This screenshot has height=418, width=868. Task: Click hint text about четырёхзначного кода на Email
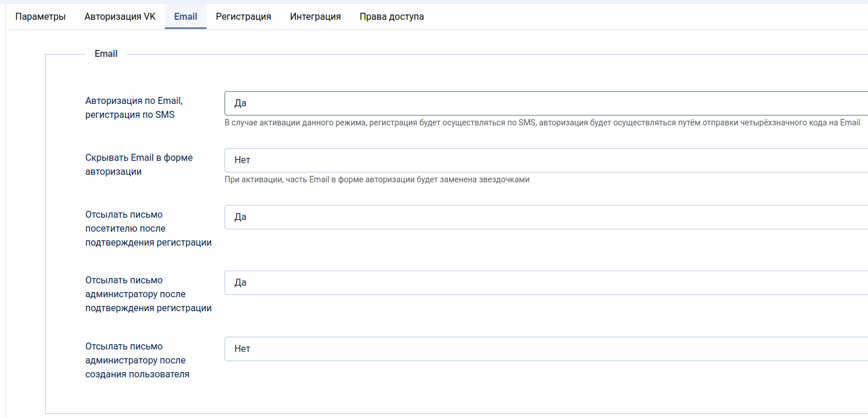[x=542, y=123]
